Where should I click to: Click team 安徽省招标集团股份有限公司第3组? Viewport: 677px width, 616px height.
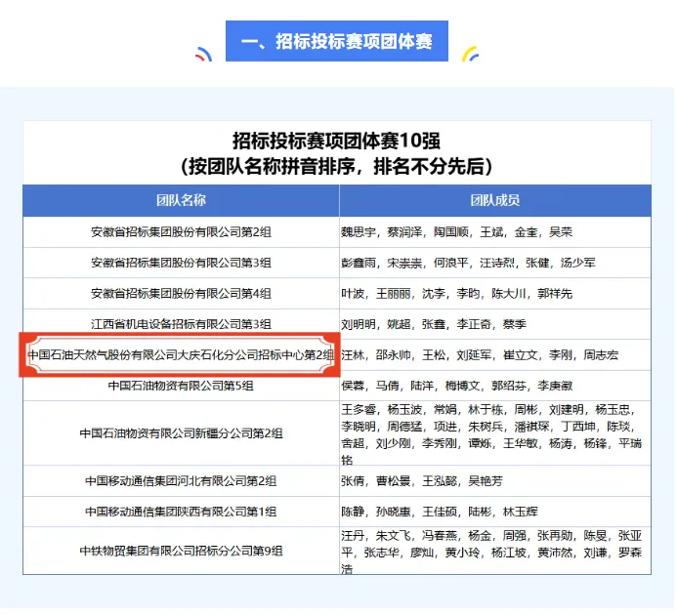click(181, 263)
